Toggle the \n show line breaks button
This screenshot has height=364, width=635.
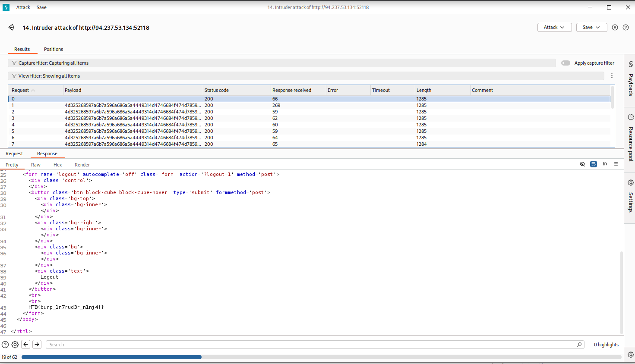tap(605, 164)
